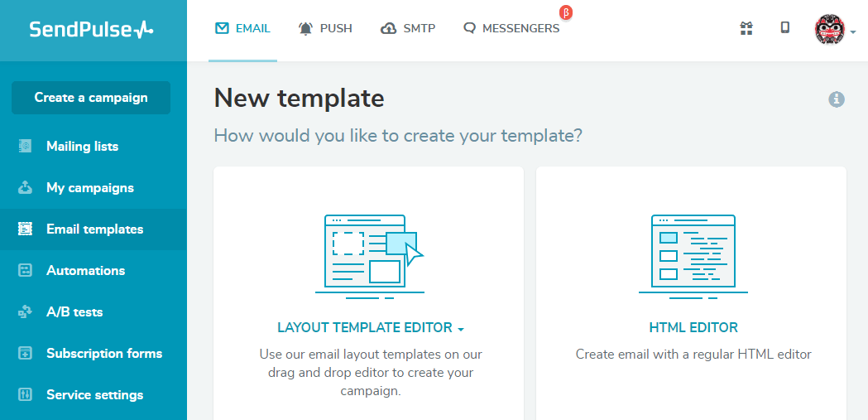
Task: Open the MESSENGERS beta tab
Action: pyautogui.click(x=511, y=28)
